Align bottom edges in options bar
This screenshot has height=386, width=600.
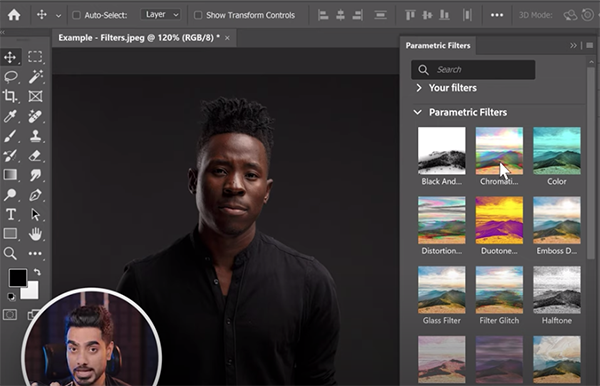coord(444,15)
